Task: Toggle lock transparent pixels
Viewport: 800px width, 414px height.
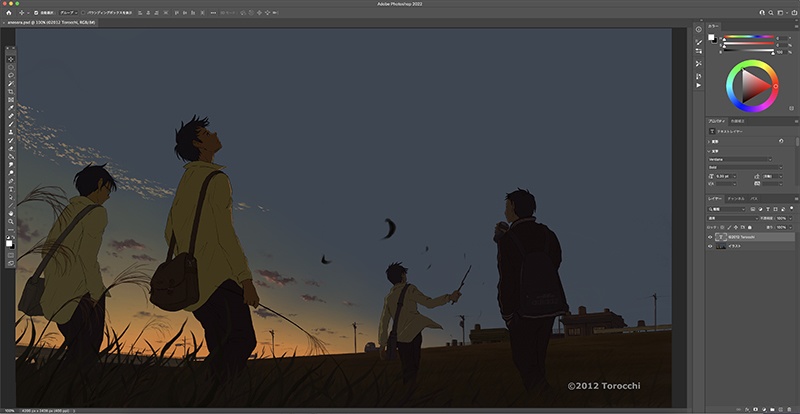Action: click(722, 227)
